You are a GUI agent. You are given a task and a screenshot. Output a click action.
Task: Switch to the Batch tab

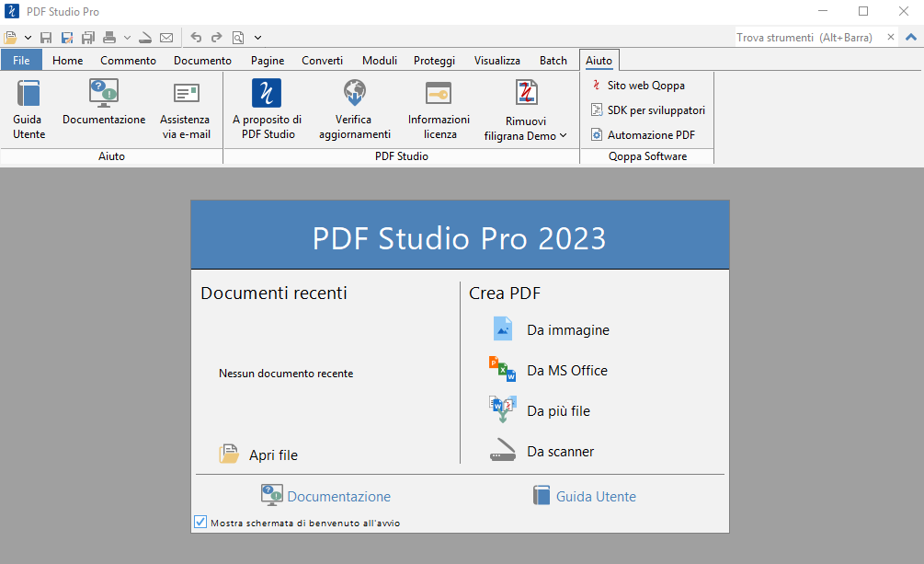click(553, 60)
